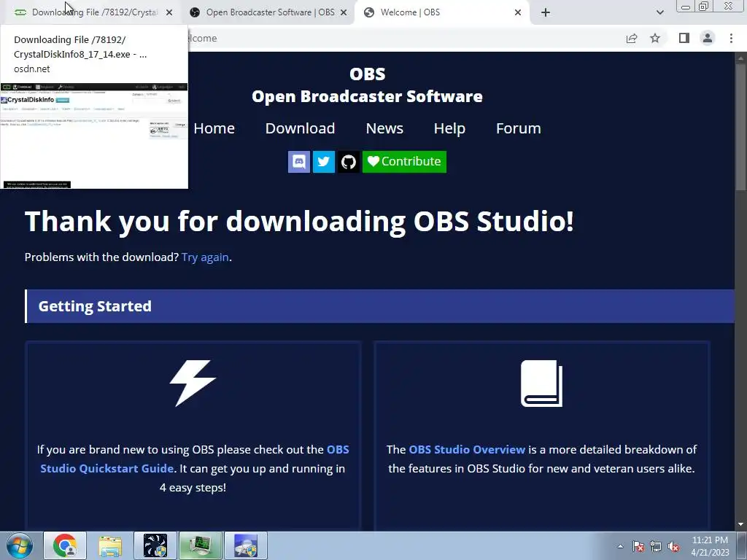This screenshot has width=747, height=560.
Task: Open Download in OBS navigation
Action: [300, 128]
